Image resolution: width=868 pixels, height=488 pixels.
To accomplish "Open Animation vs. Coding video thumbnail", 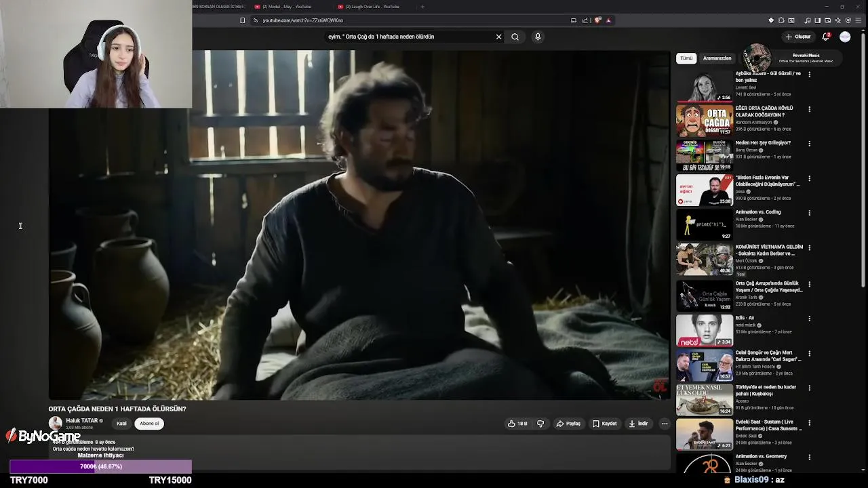I will coord(704,224).
